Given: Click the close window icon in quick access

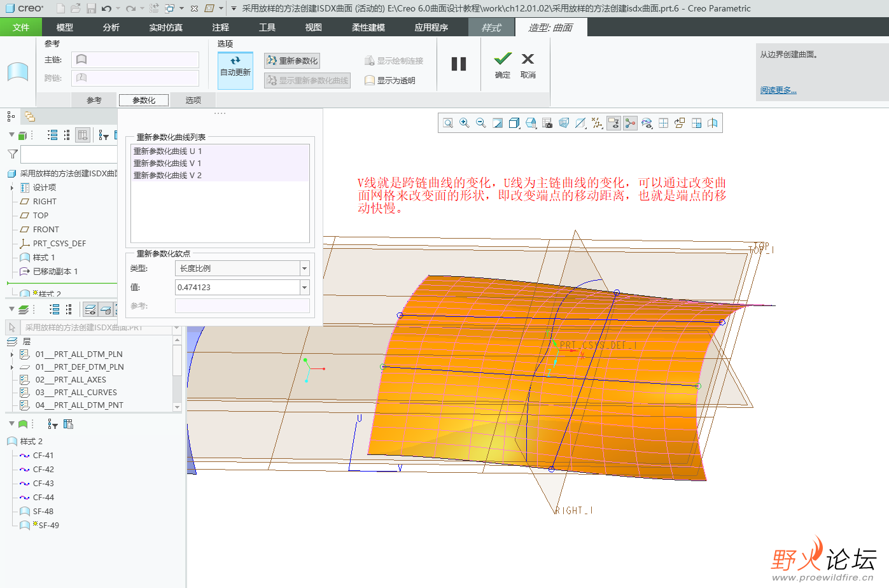Looking at the screenshot, I should pyautogui.click(x=194, y=8).
